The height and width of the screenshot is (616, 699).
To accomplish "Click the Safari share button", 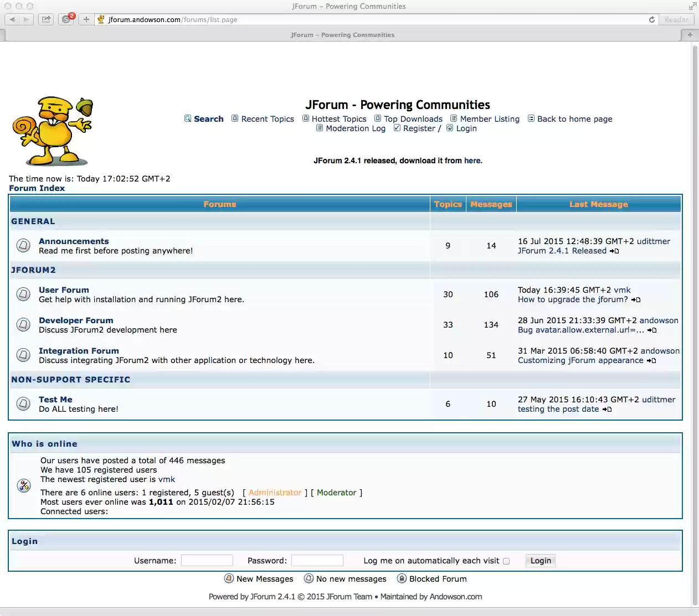I will pos(47,19).
